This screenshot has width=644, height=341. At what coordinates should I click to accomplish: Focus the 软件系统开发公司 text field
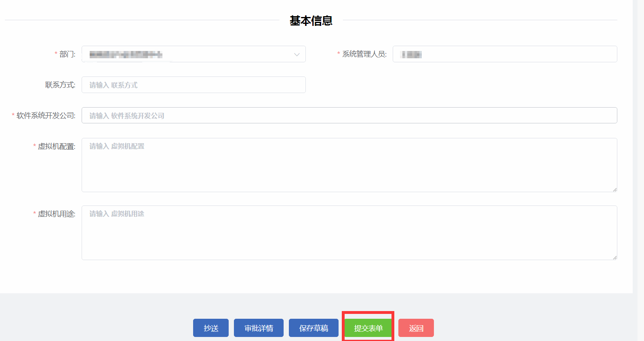pos(349,116)
